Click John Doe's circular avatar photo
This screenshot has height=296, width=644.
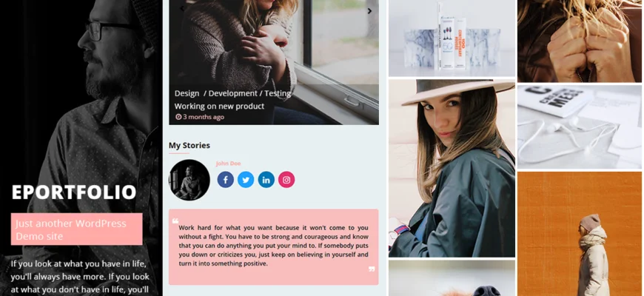[x=189, y=180]
